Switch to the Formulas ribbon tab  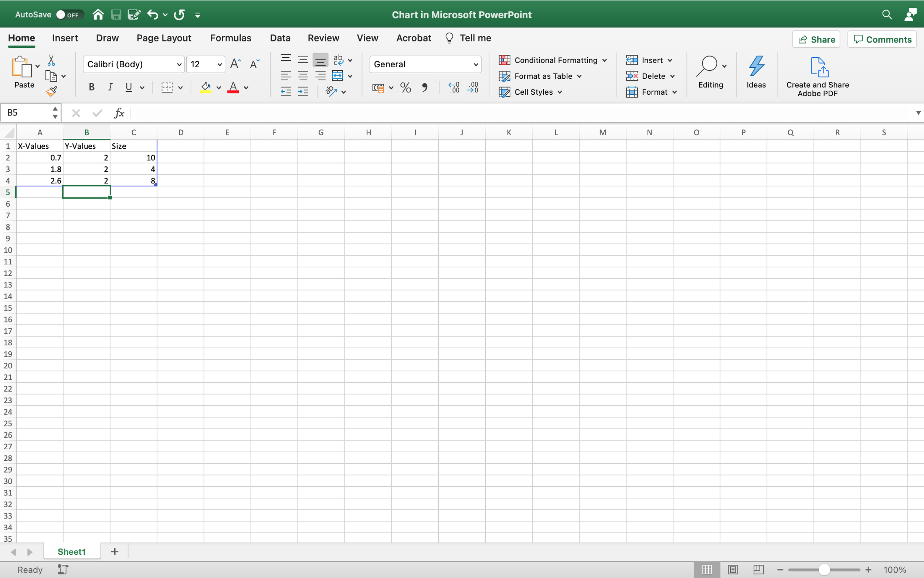point(230,38)
